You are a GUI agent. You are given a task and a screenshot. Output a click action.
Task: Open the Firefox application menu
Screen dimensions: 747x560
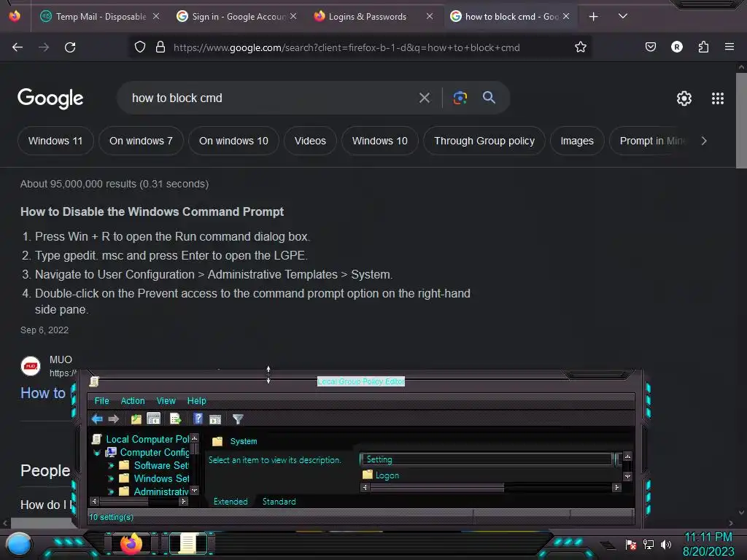[x=729, y=47]
